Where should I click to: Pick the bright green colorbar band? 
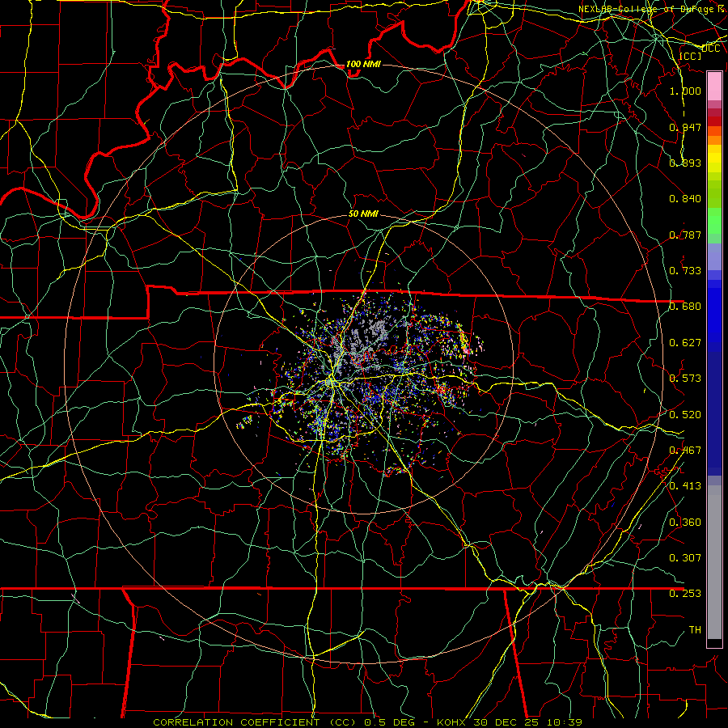coord(714,221)
